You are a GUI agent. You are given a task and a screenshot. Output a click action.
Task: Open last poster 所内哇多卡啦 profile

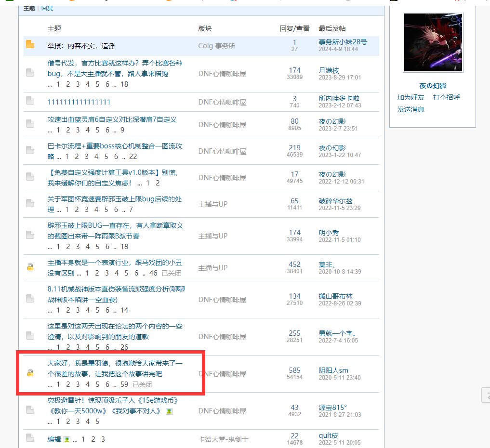click(339, 98)
